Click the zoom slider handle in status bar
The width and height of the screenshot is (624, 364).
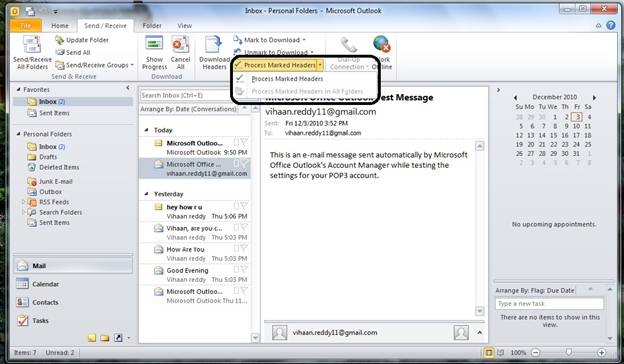pyautogui.click(x=569, y=352)
